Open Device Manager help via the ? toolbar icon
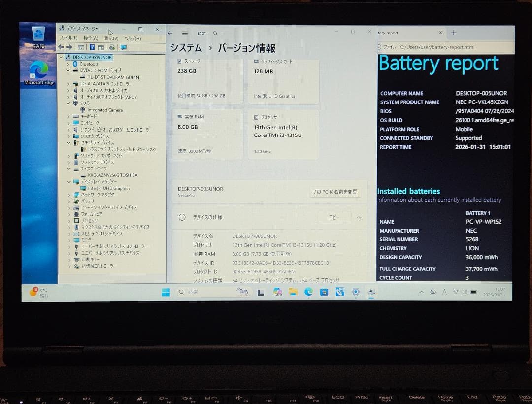 [92, 47]
